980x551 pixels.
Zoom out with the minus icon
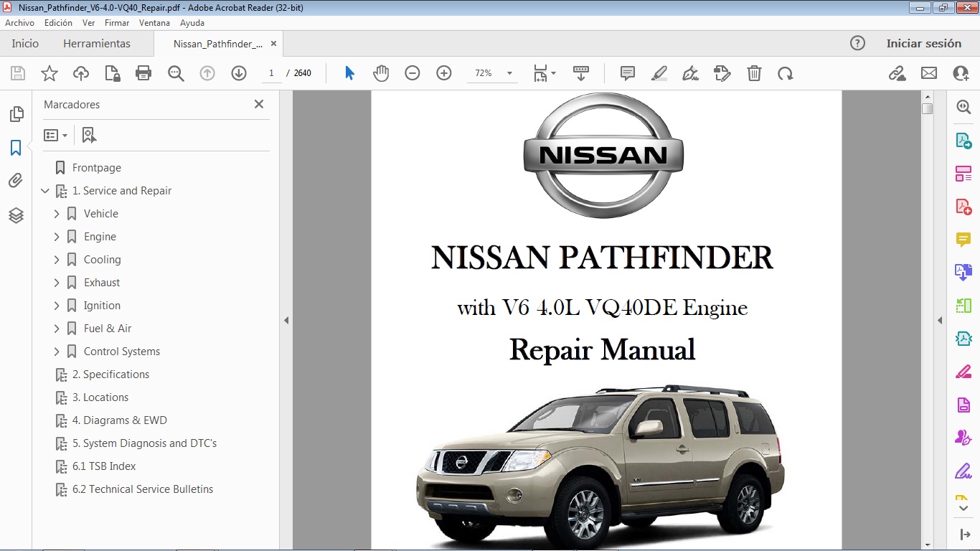[x=413, y=73]
